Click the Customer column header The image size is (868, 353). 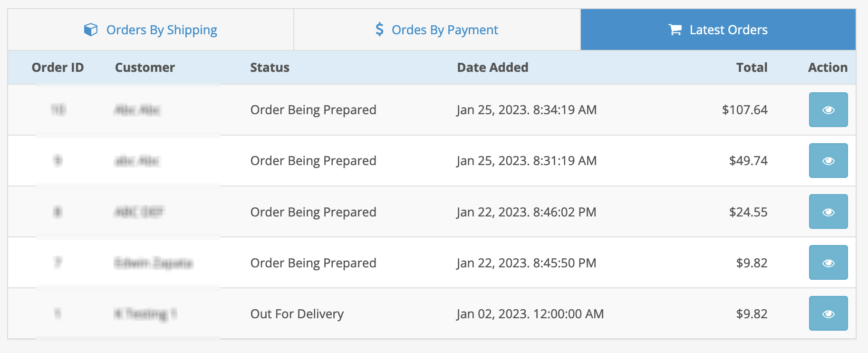pos(145,67)
